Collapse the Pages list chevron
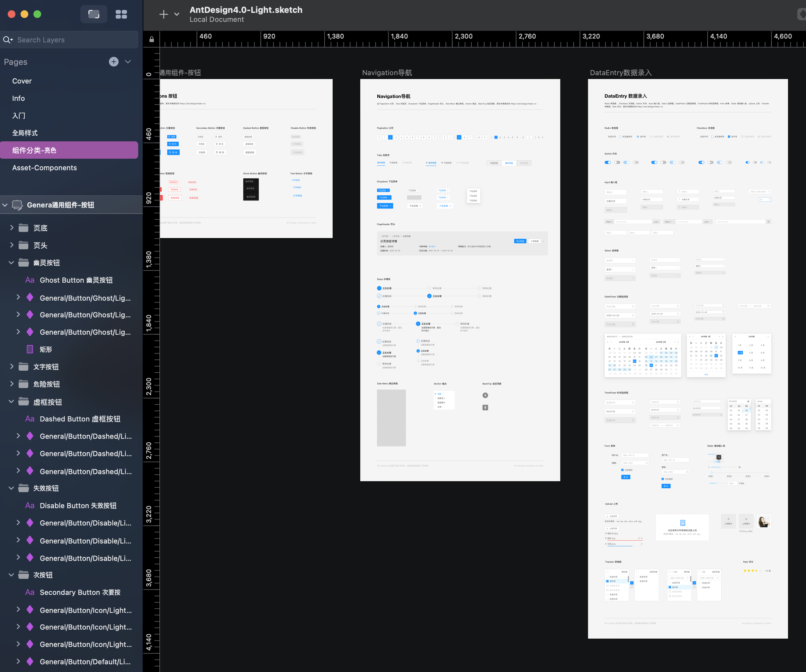806x672 pixels. pos(128,62)
